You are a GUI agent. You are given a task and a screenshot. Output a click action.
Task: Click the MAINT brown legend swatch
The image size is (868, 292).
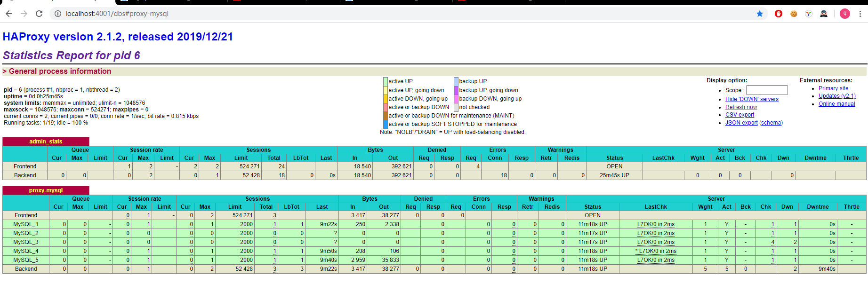(386, 116)
